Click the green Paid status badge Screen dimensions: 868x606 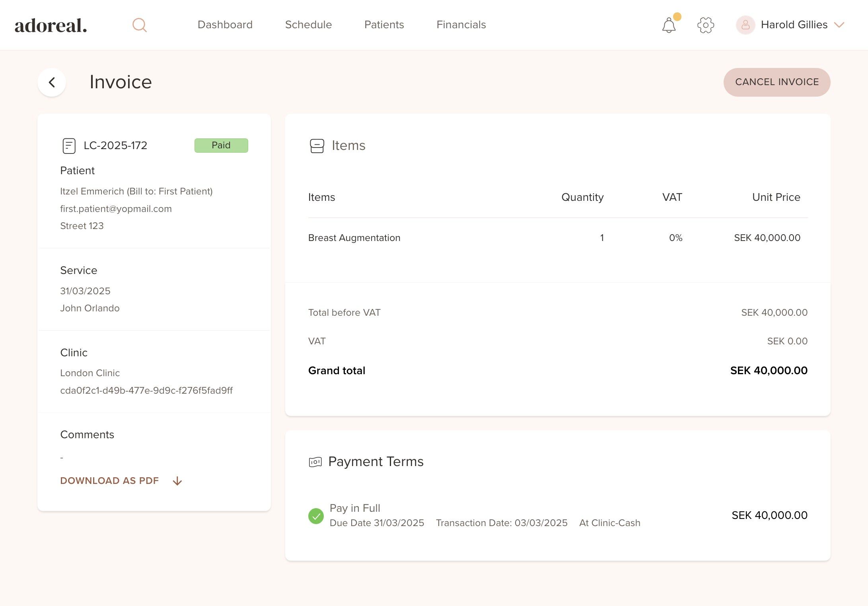(221, 145)
